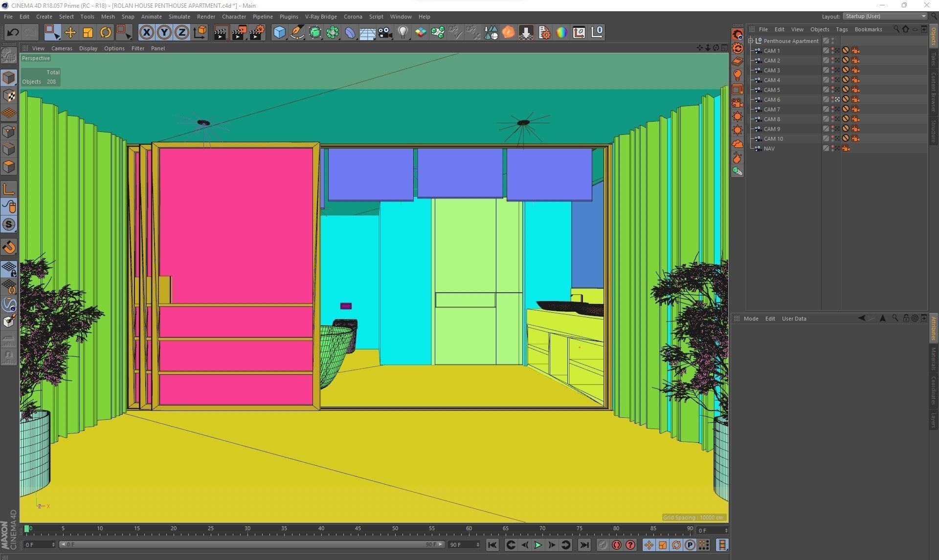Activate the Rotate tool in top toolbar

[106, 33]
